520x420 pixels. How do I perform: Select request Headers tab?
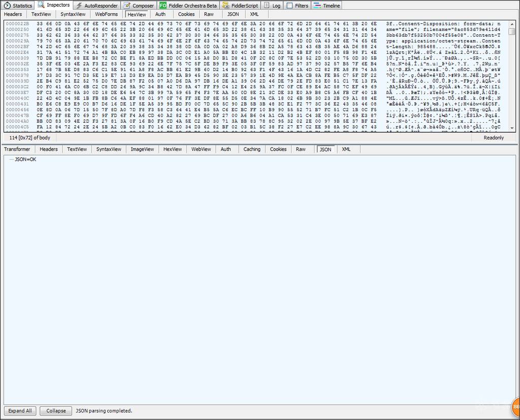pyautogui.click(x=13, y=14)
